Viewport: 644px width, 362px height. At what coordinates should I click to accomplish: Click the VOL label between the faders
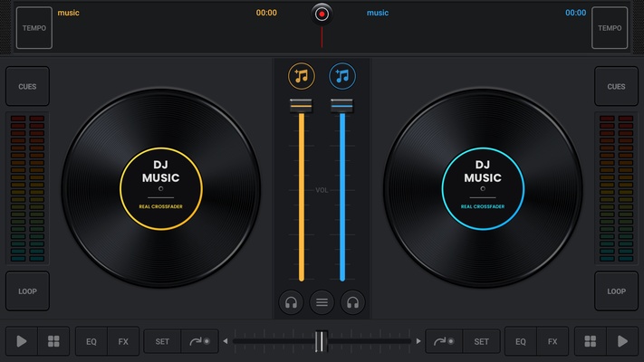click(322, 190)
